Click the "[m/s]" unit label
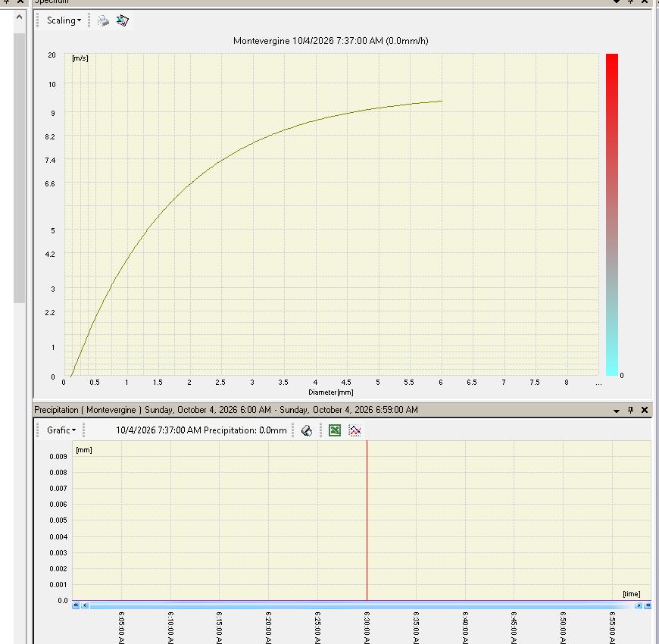This screenshot has height=644, width=659. pos(80,58)
